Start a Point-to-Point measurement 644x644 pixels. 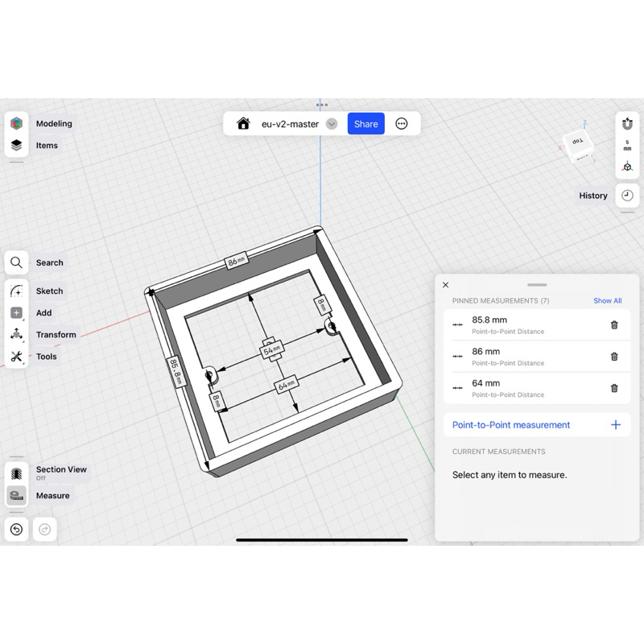(x=537, y=425)
